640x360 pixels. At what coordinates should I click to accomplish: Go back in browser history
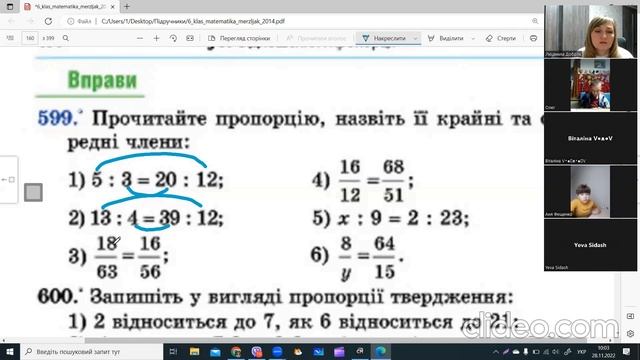(x=11, y=21)
